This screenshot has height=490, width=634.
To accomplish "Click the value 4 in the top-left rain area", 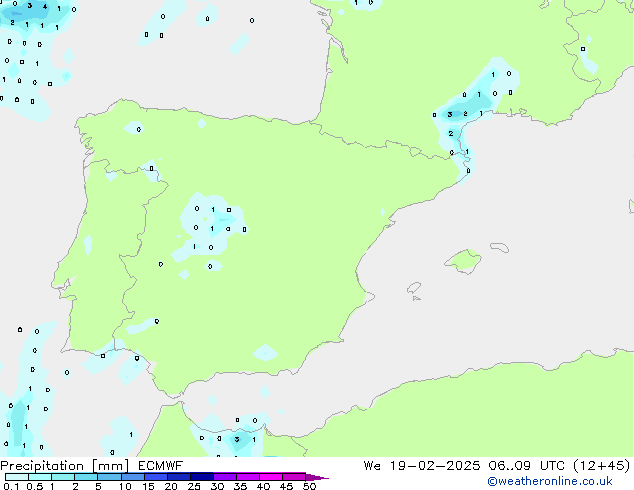I will pyautogui.click(x=45, y=6).
